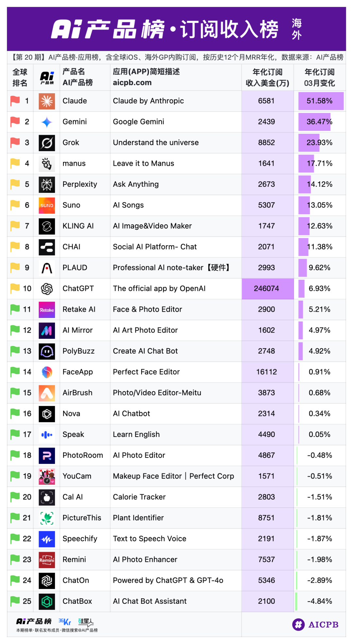Click the Grok app icon

[x=47, y=143]
